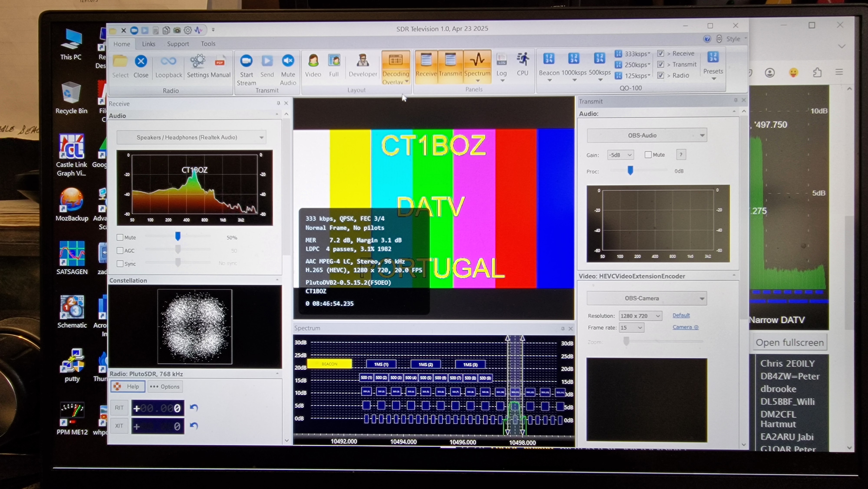The height and width of the screenshot is (489, 868).
Task: Click the Camera link
Action: (x=685, y=327)
